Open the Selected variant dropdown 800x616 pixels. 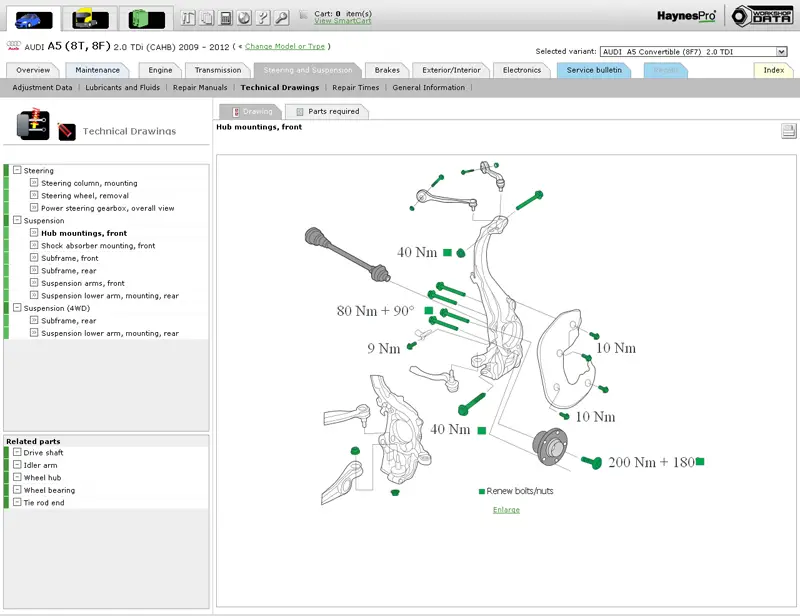[781, 51]
